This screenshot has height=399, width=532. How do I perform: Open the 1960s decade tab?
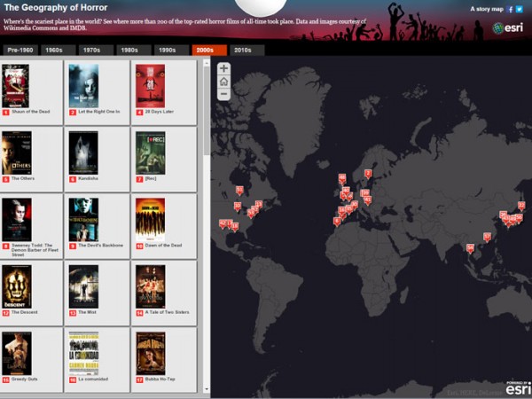(55, 51)
